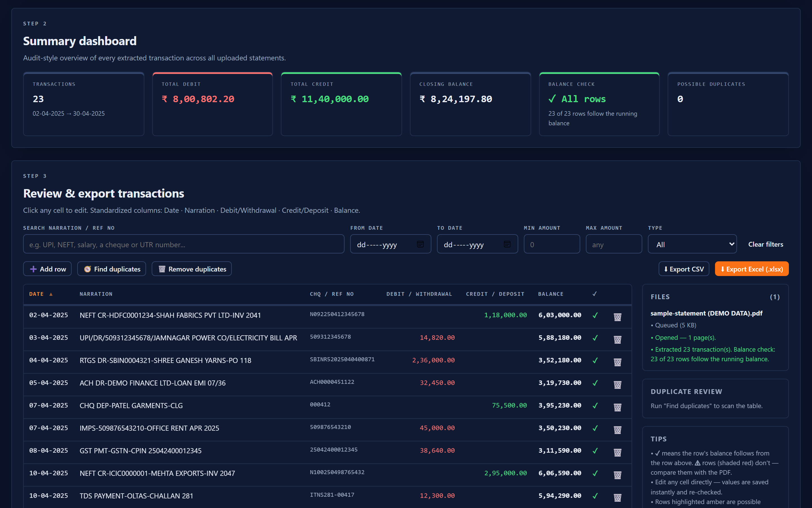This screenshot has height=508, width=812.
Task: Edit balance cell 3,95,230.00
Action: point(560,405)
